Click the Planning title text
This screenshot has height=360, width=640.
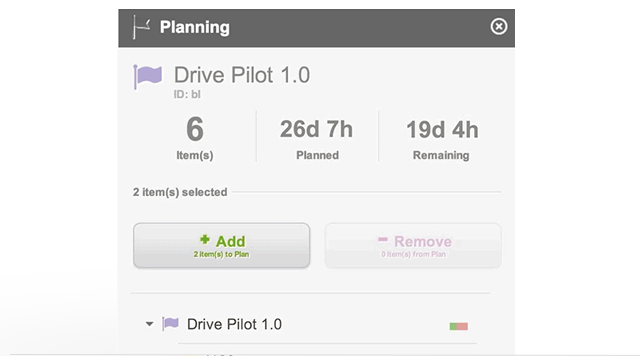tap(195, 27)
